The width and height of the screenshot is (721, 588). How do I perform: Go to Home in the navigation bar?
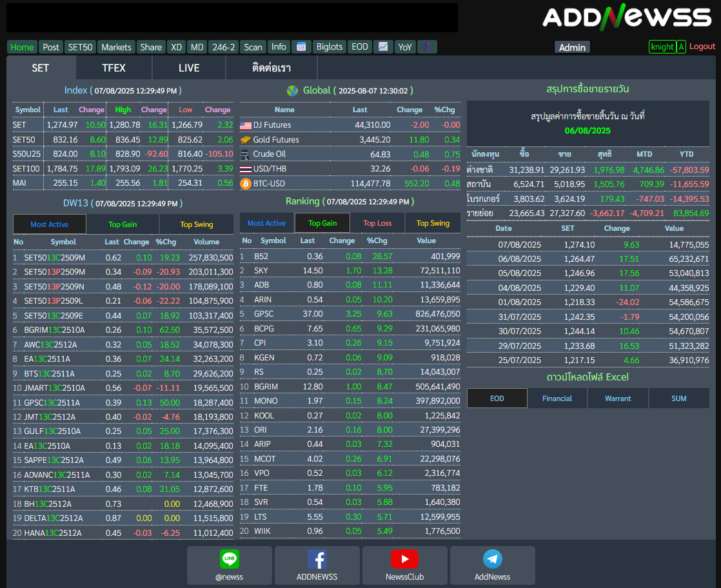[22, 47]
